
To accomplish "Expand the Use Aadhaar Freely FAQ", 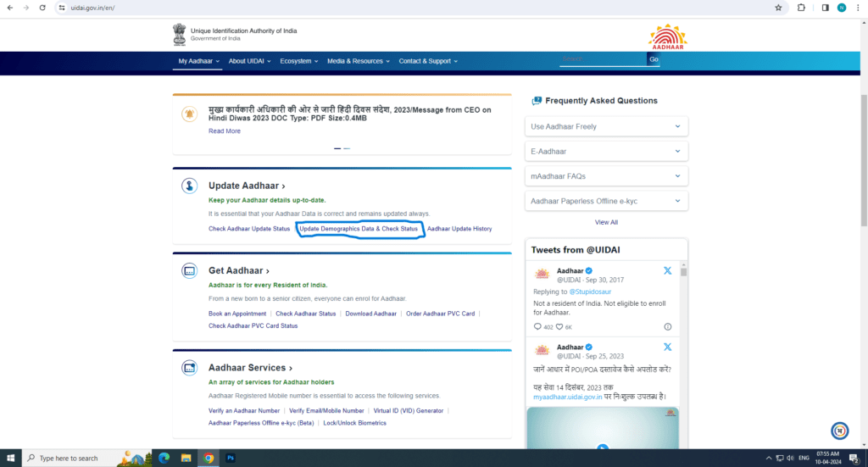I will coord(606,126).
